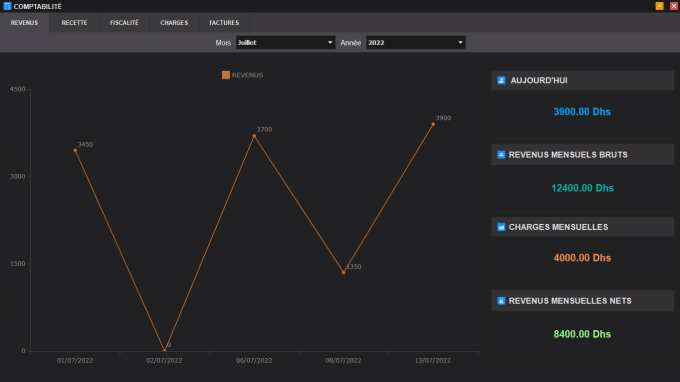Click the 3450 data point on the chart
The height and width of the screenshot is (382, 680).
click(75, 150)
